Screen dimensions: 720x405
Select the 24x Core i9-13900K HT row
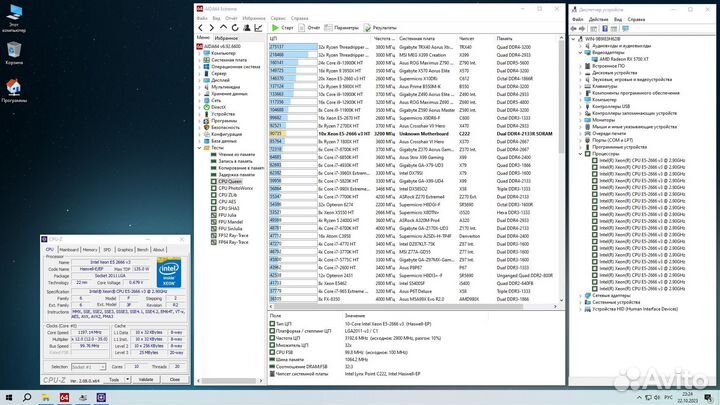coord(411,63)
